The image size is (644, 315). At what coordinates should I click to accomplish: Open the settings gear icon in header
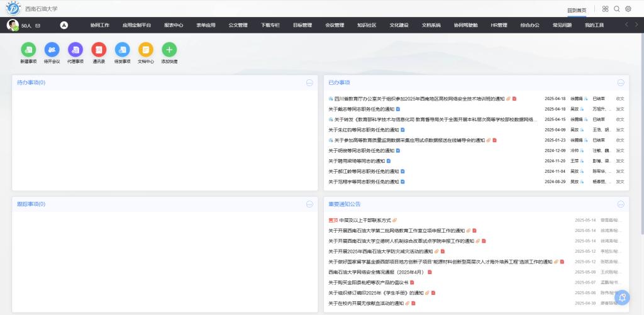628,9
